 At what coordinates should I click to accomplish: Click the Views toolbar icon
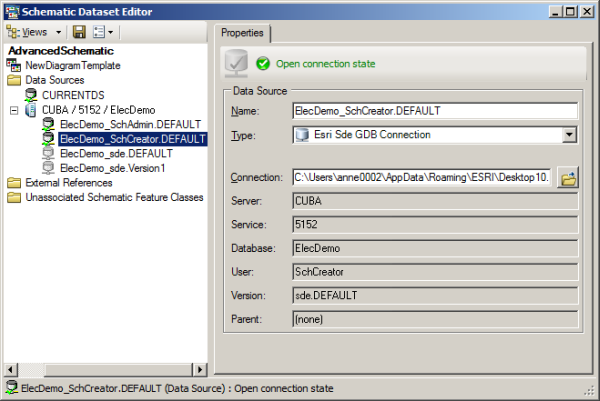point(13,32)
